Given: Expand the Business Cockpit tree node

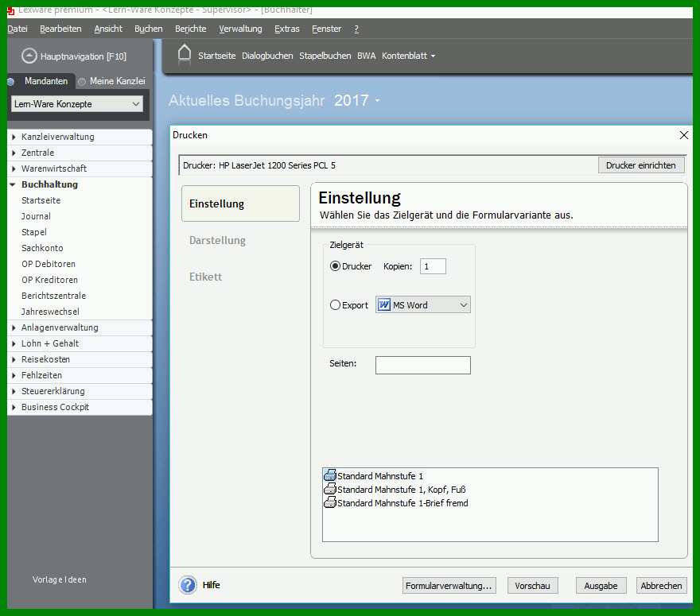Looking at the screenshot, I should pyautogui.click(x=14, y=407).
